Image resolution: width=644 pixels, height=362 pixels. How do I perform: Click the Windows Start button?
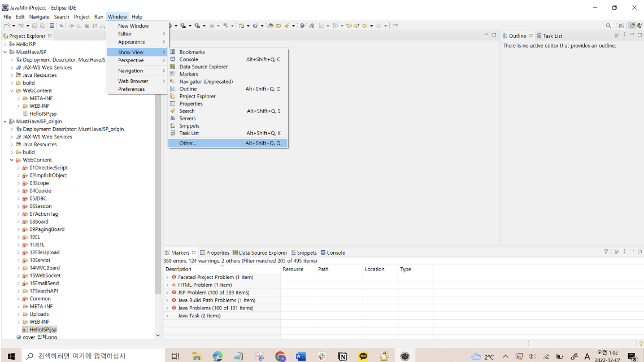point(11,356)
